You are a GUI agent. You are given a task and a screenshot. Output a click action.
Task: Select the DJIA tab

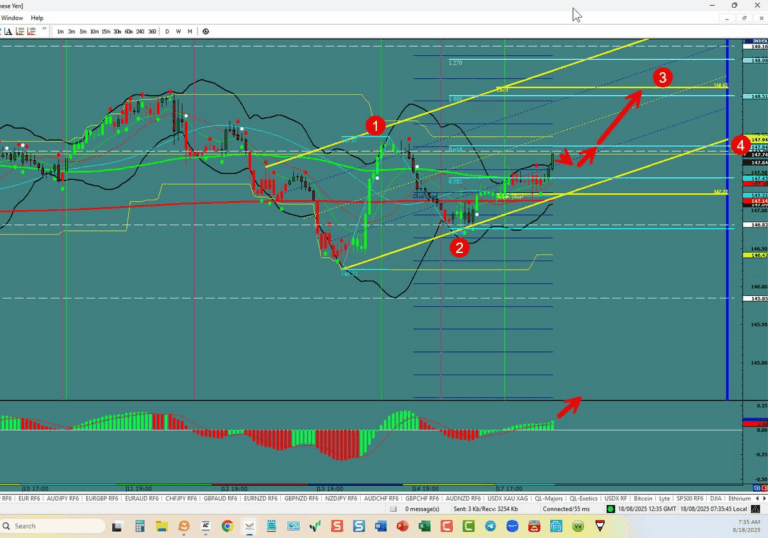716,498
